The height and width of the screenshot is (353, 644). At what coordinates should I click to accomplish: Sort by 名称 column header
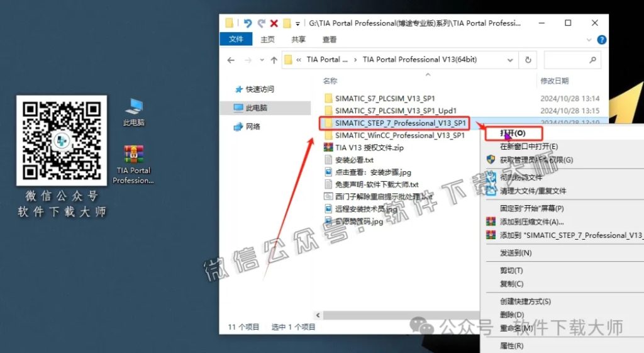(330, 81)
